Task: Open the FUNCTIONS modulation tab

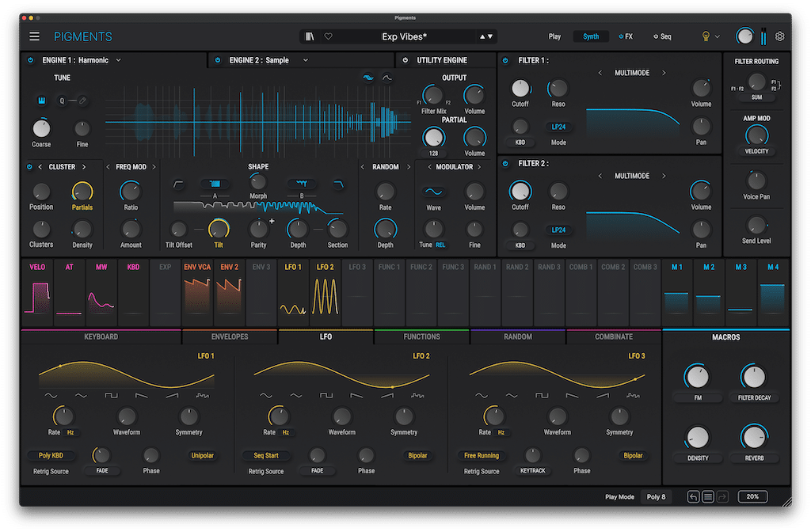Action: coord(421,336)
